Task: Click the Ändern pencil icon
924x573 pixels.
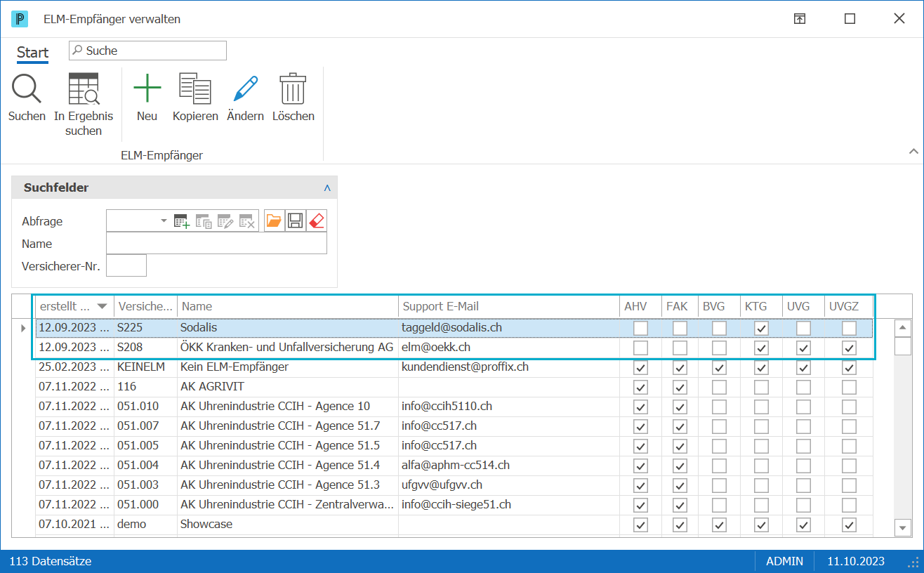Action: 246,89
